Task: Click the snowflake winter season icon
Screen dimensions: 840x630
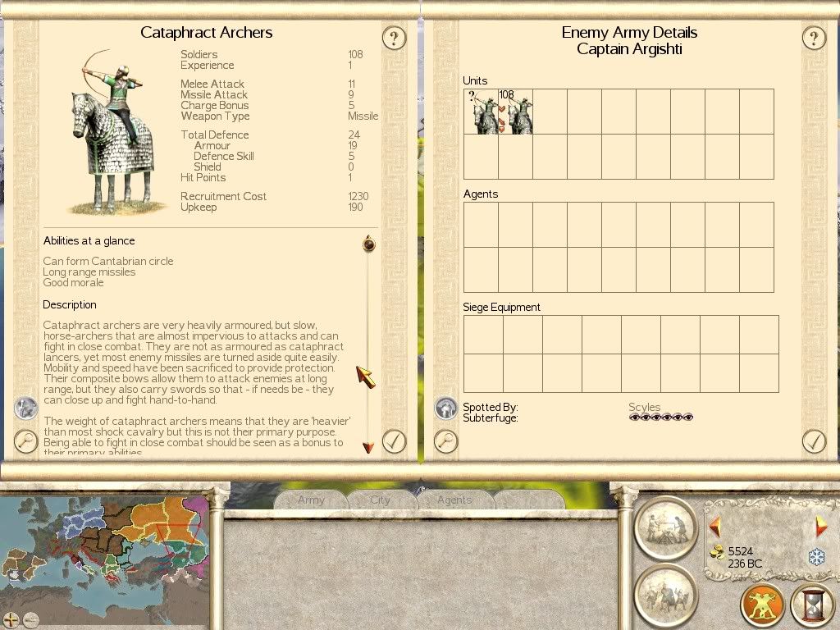Action: (x=816, y=557)
